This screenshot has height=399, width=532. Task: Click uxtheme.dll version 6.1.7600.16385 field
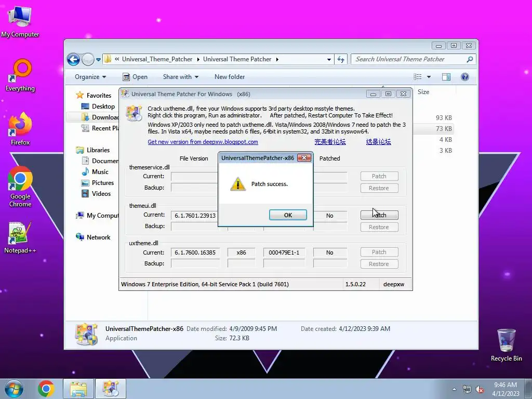coord(195,252)
